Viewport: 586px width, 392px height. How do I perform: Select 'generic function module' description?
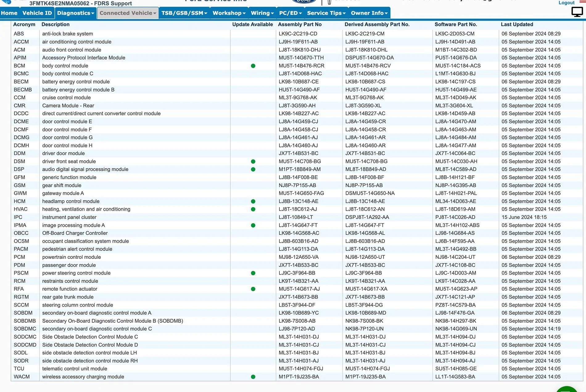[x=69, y=177]
